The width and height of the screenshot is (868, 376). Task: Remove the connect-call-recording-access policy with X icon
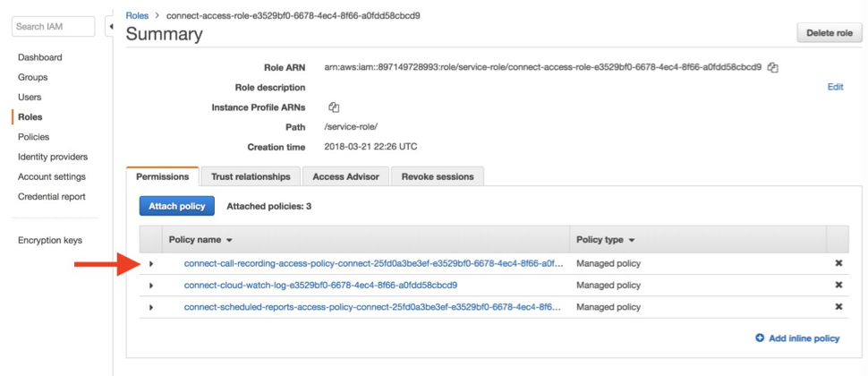click(x=838, y=264)
